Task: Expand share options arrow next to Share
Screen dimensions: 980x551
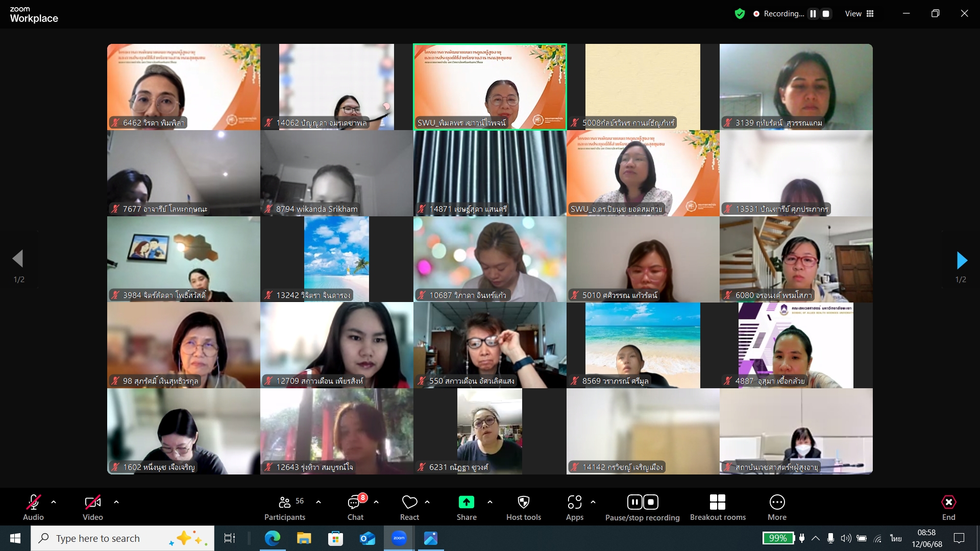Action: tap(490, 502)
